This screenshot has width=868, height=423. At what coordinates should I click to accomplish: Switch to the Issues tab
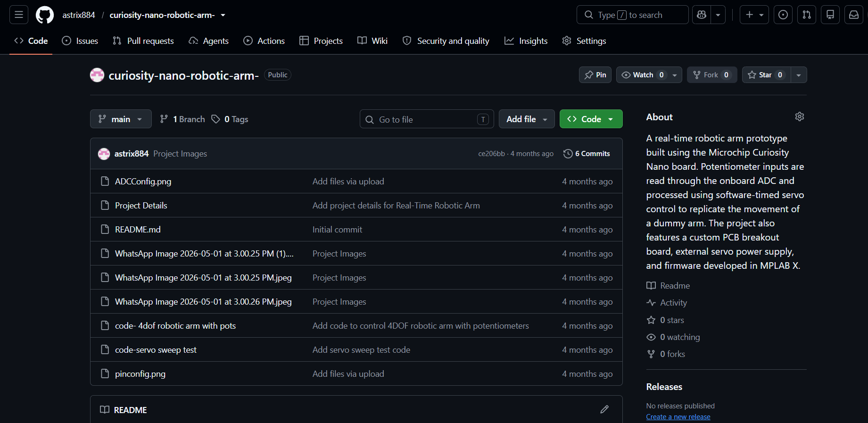pos(80,41)
